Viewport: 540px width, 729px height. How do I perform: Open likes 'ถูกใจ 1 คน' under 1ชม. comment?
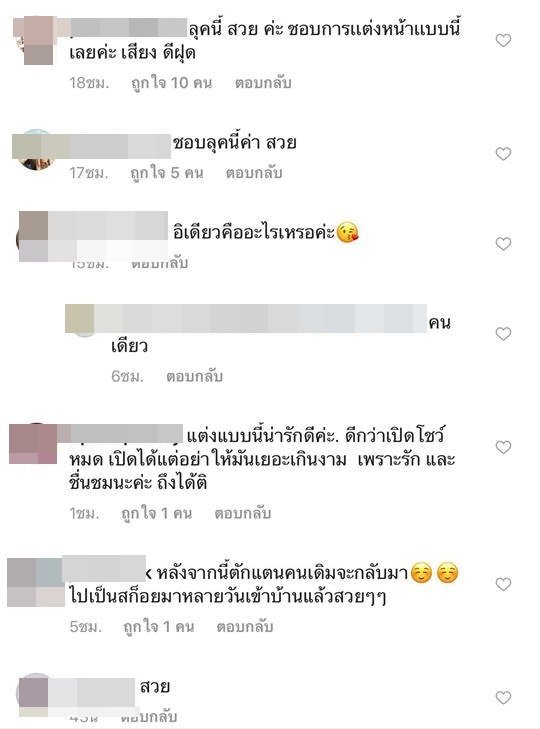157,513
